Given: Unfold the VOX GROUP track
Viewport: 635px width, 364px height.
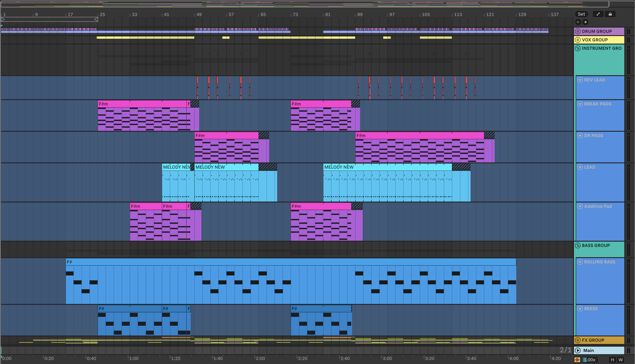Looking at the screenshot, I should pyautogui.click(x=578, y=40).
